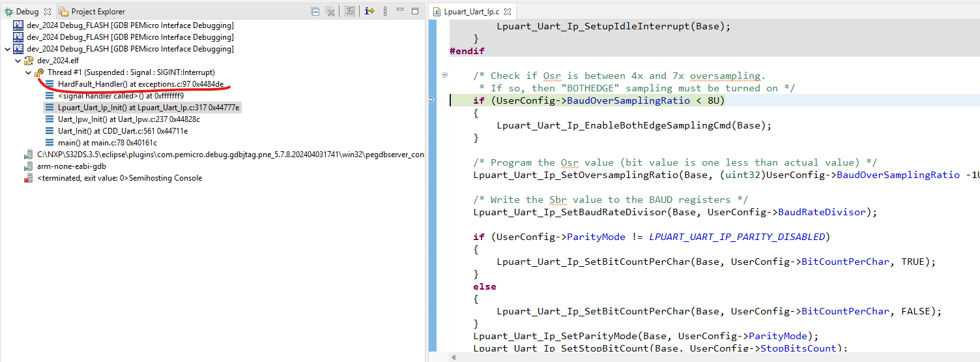
Task: Click LPUART_UART_IP_PARITY_DISABLED constant
Action: (x=737, y=237)
